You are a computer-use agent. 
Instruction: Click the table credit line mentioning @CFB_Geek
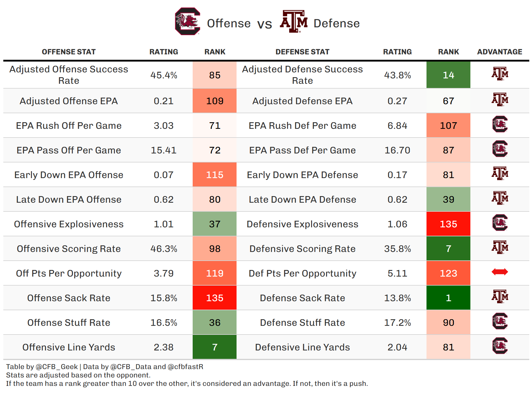coord(105,367)
